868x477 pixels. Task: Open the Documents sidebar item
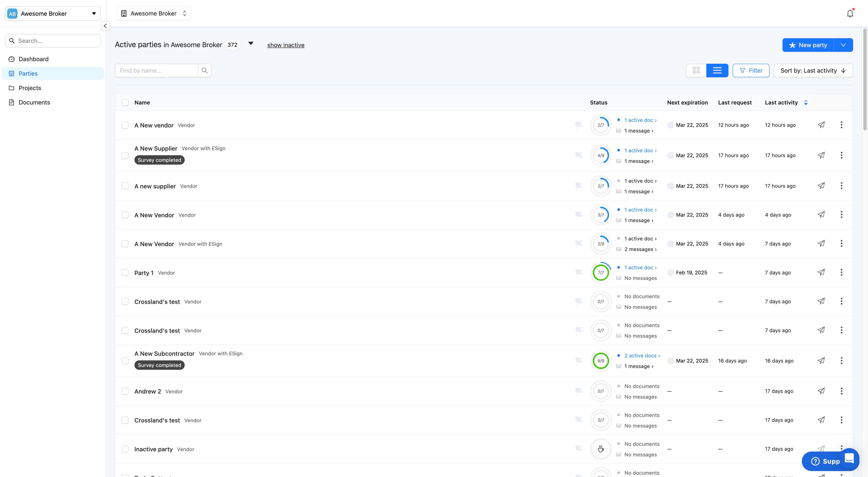pyautogui.click(x=34, y=102)
